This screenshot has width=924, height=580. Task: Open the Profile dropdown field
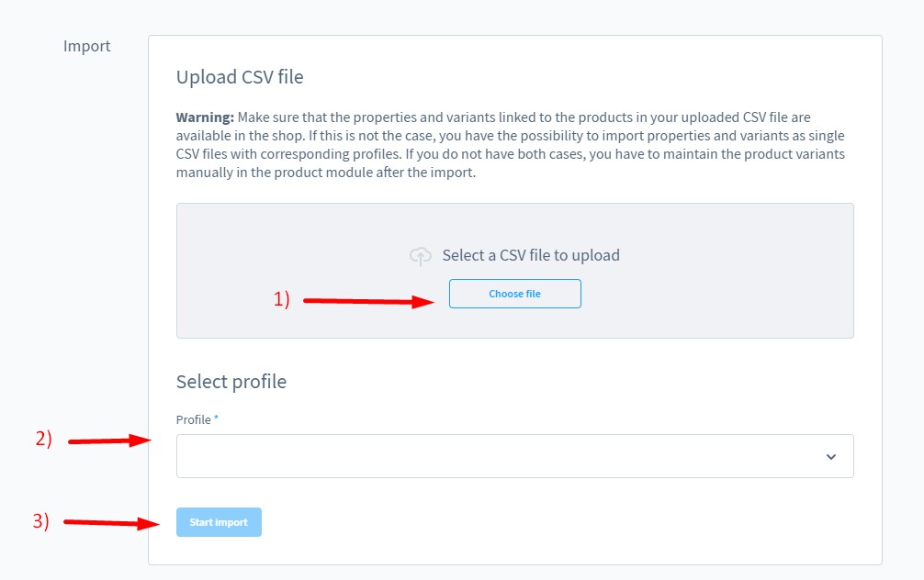point(514,456)
